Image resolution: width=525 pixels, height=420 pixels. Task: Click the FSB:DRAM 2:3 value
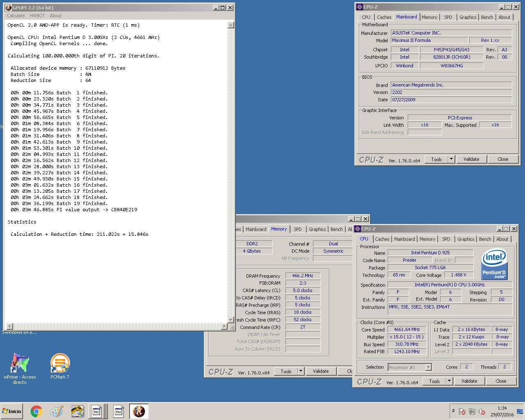303,283
